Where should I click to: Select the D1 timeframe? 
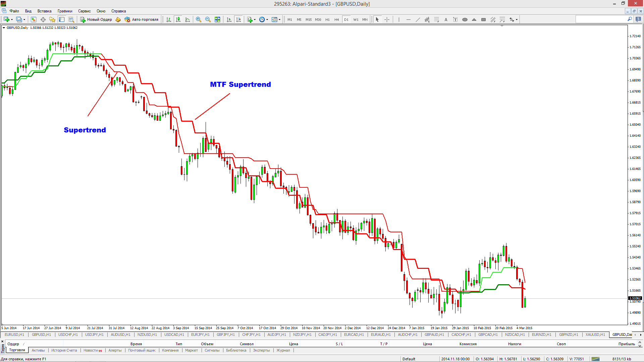pyautogui.click(x=346, y=19)
